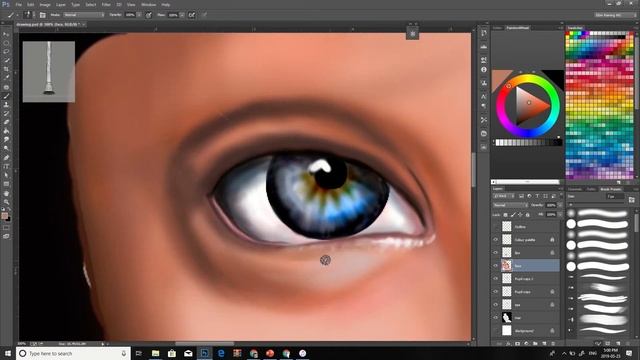Open the Brush panel toggle in options bar
This screenshot has width=640, height=360.
(42, 15)
